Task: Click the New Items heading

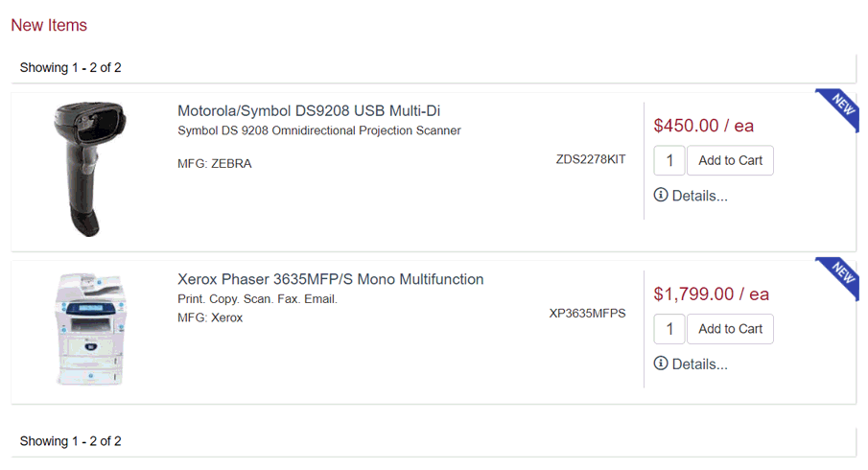Action: click(x=49, y=25)
